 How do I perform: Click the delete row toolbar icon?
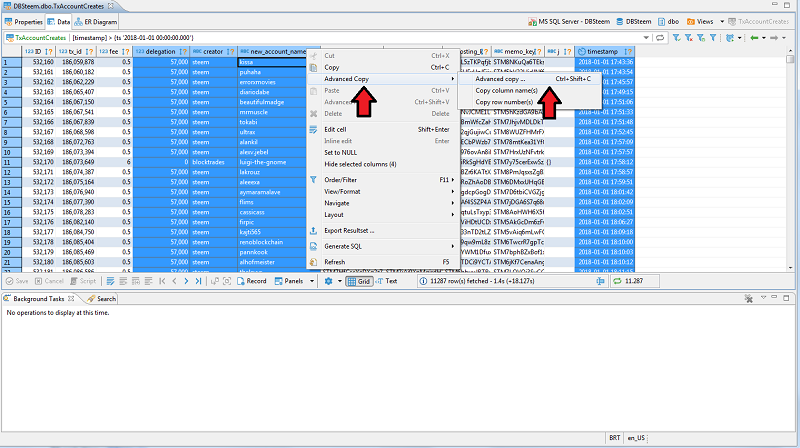[148, 281]
